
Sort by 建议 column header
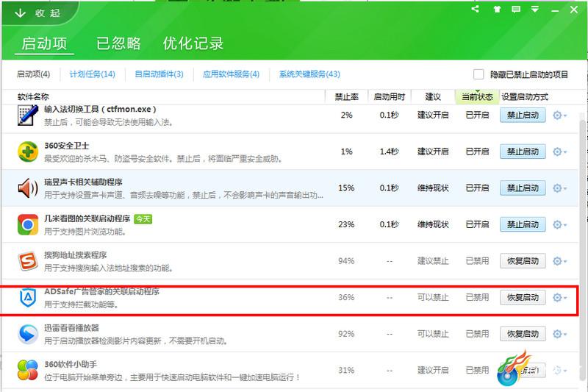coord(433,97)
